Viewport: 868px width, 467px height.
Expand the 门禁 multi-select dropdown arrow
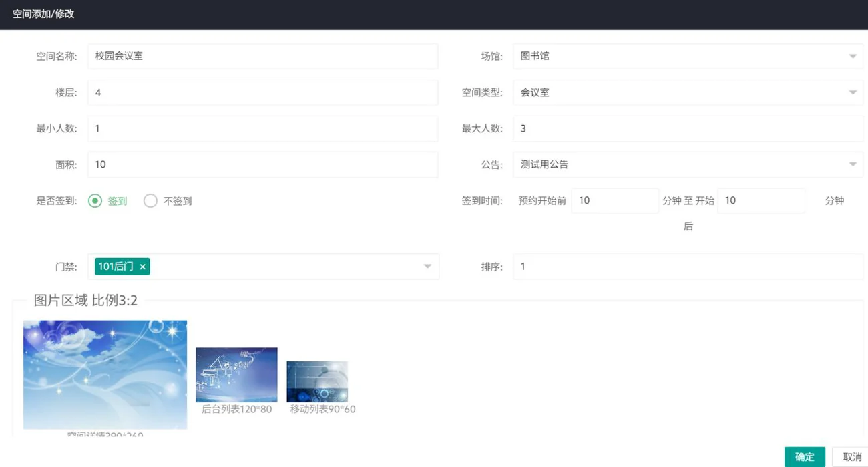coord(427,267)
